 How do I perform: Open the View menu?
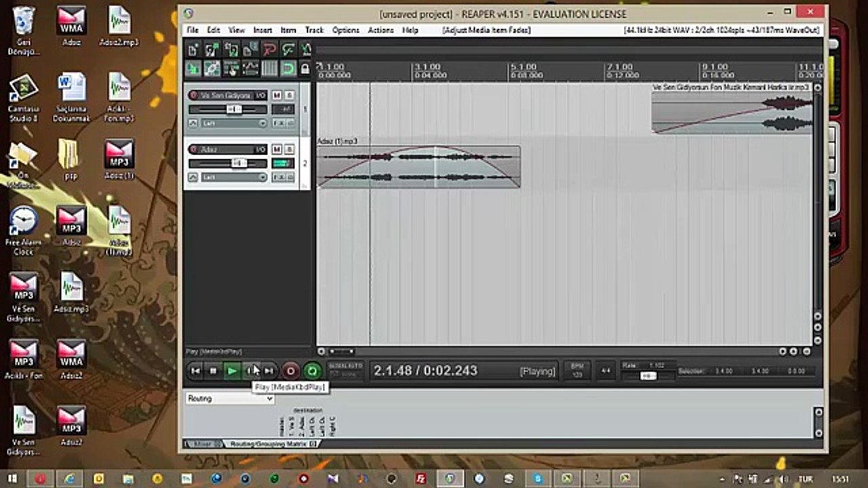pos(237,30)
